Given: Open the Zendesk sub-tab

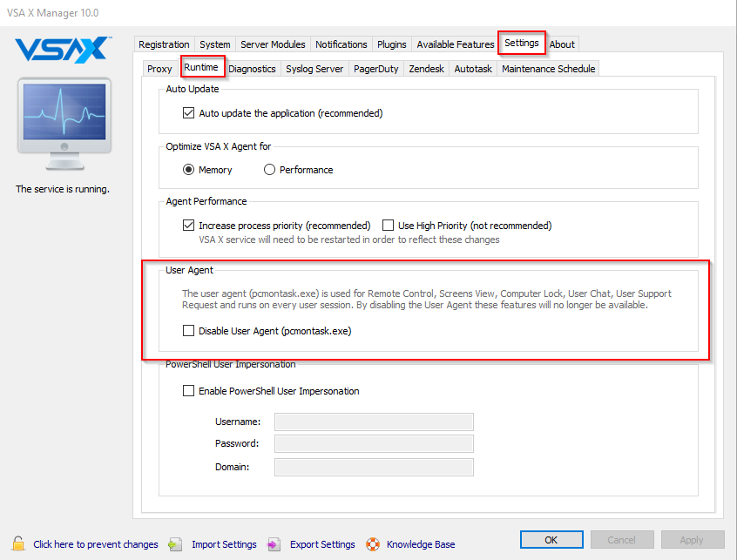Looking at the screenshot, I should click(426, 69).
